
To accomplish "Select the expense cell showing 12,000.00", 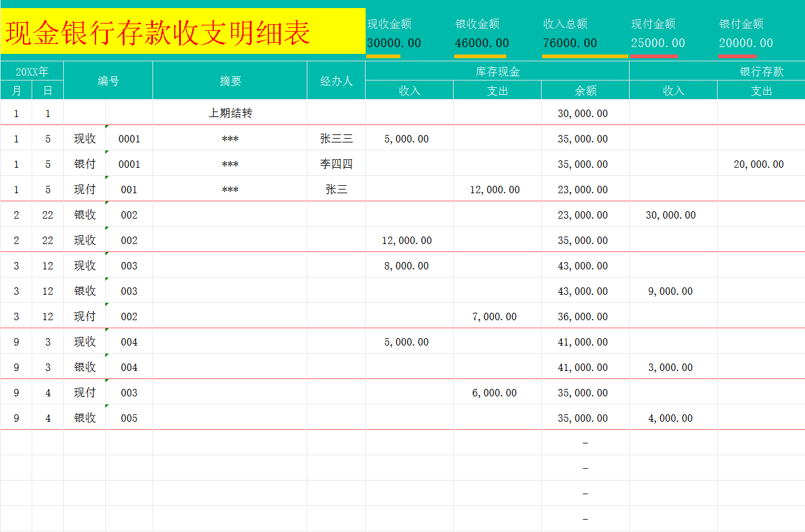I will (x=496, y=190).
